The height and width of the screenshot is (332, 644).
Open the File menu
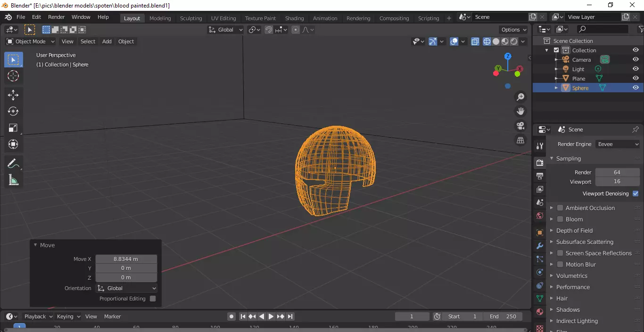click(21, 17)
